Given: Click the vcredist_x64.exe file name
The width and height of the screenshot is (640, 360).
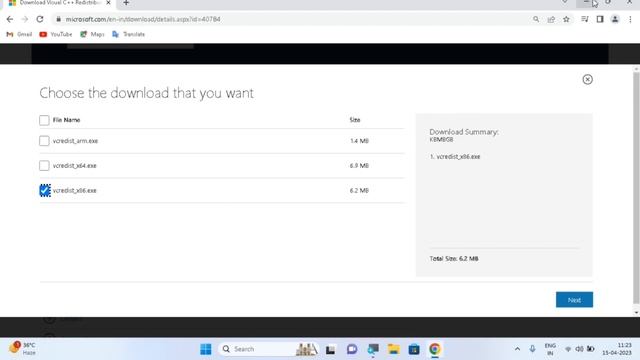Looking at the screenshot, I should pos(74,166).
